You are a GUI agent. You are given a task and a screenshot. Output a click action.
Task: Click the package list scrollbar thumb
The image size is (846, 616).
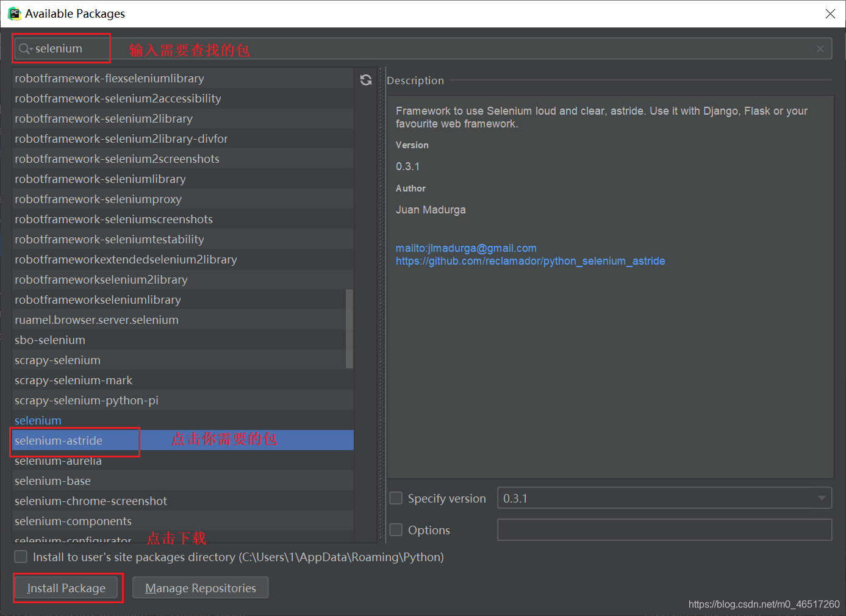click(350, 329)
